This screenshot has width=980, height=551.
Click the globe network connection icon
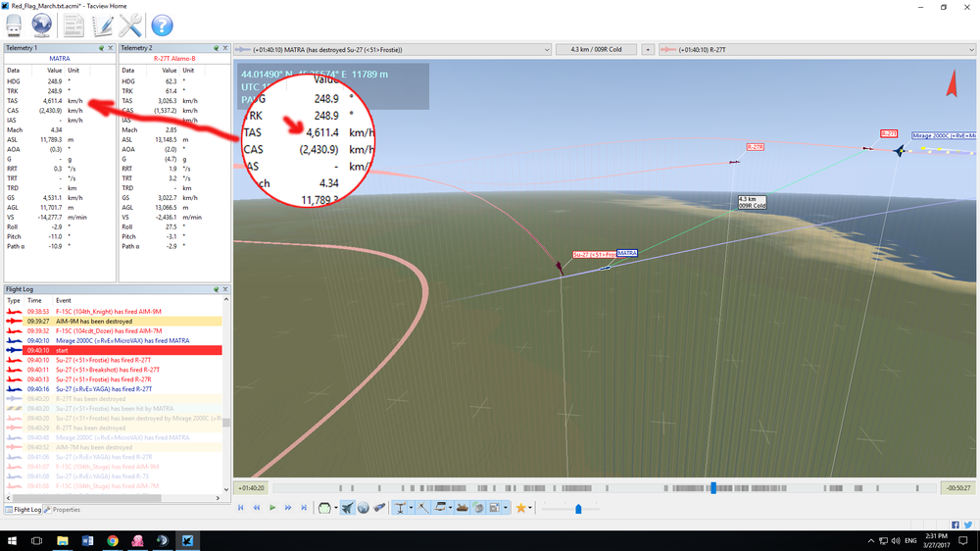coord(41,25)
